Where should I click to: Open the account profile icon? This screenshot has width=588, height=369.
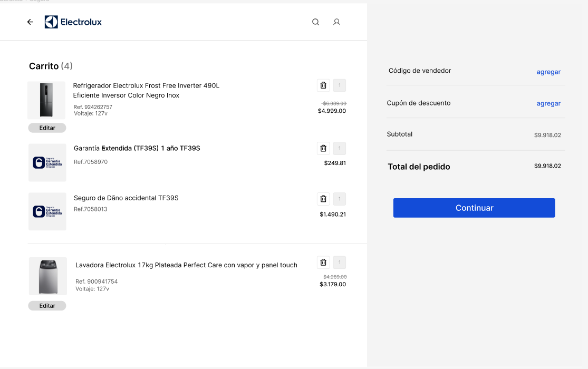pyautogui.click(x=336, y=22)
